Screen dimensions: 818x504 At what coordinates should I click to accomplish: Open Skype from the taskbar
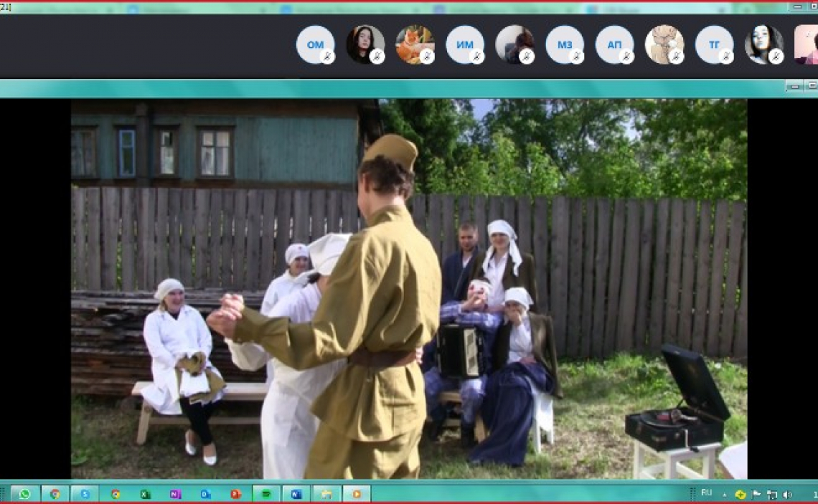tap(85, 494)
